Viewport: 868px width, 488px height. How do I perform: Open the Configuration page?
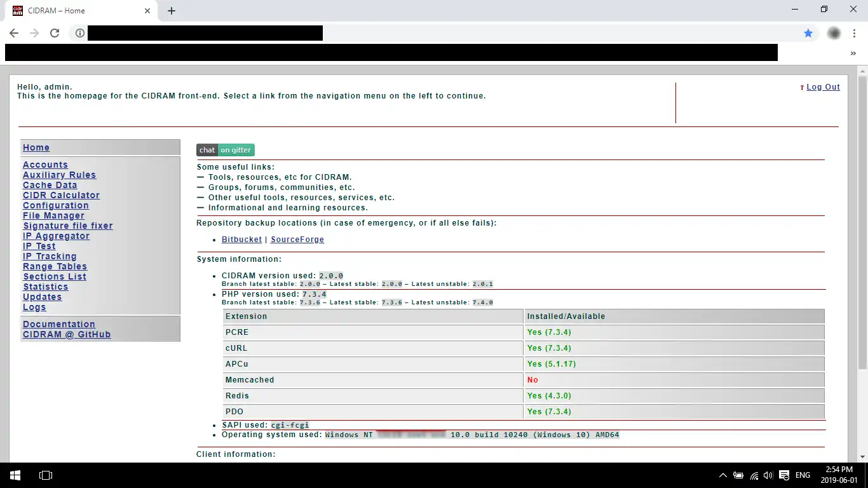click(56, 205)
